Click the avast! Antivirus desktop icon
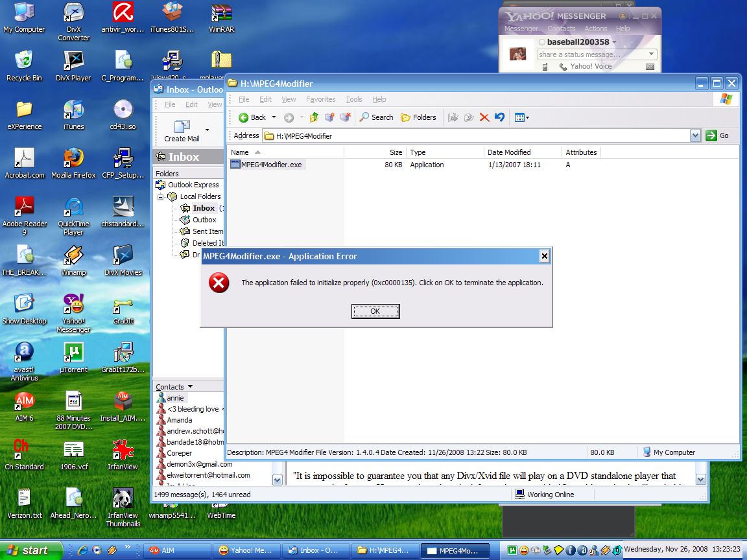Viewport: 747px width, 560px height. tap(24, 362)
